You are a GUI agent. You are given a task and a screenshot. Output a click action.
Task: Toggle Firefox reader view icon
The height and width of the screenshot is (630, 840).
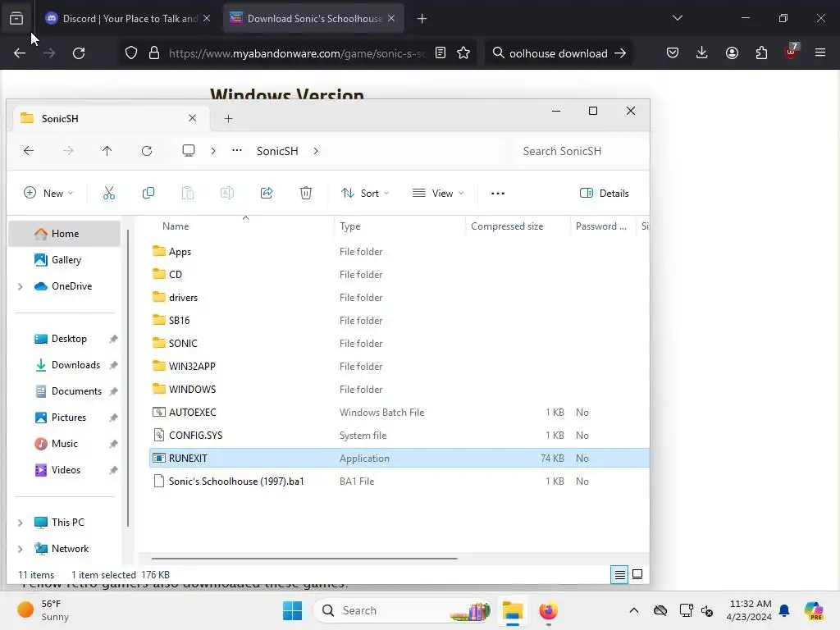[x=441, y=53]
